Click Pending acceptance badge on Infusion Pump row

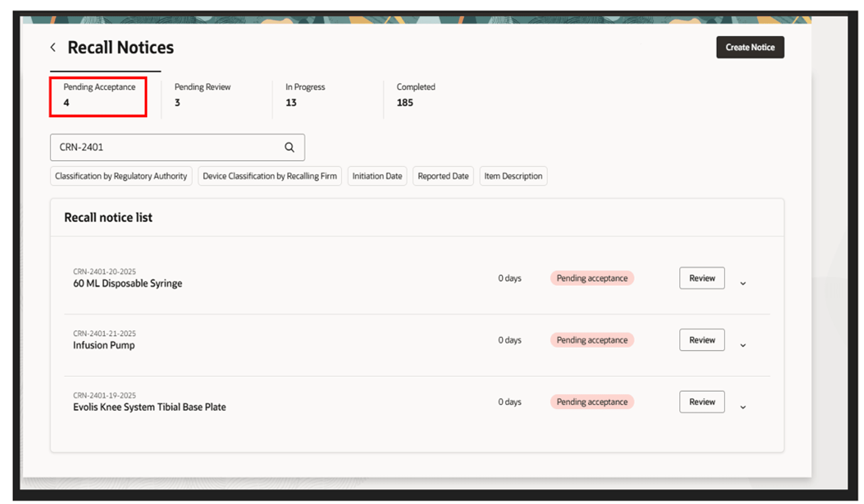pos(592,340)
